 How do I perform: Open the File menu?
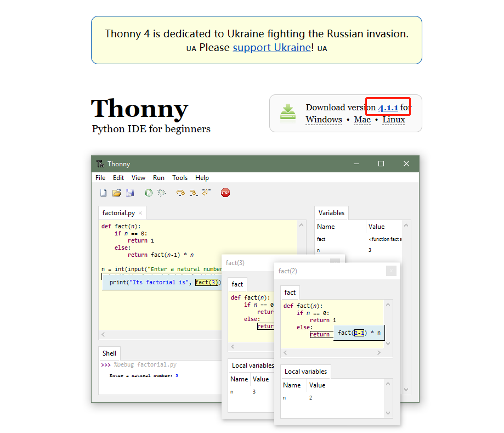(x=100, y=178)
